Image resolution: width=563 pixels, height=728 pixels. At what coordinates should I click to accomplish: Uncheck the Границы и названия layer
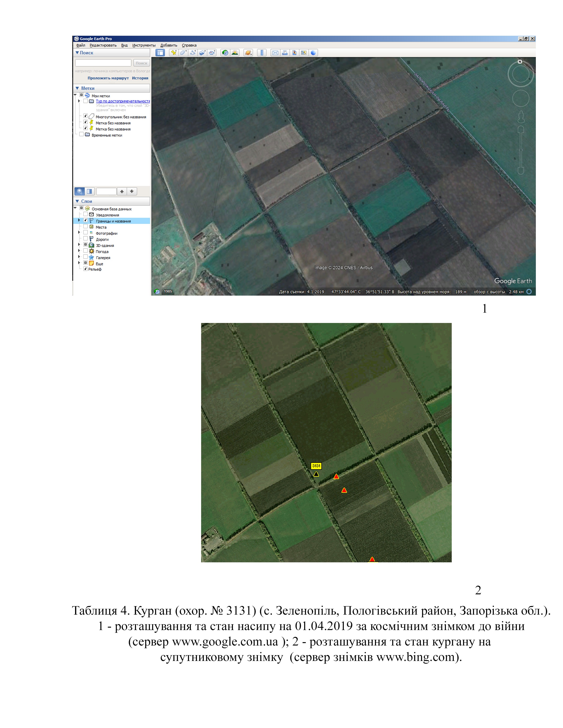pos(85,220)
